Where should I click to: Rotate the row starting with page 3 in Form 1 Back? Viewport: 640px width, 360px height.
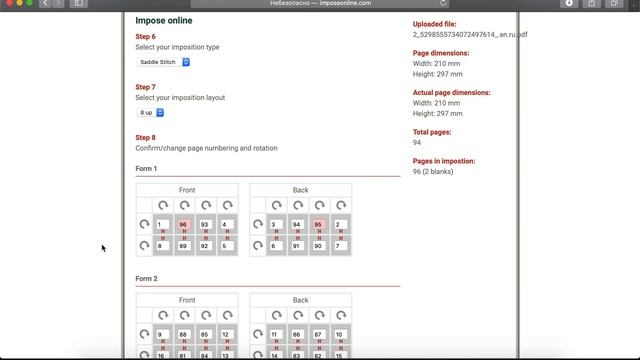coord(258,224)
